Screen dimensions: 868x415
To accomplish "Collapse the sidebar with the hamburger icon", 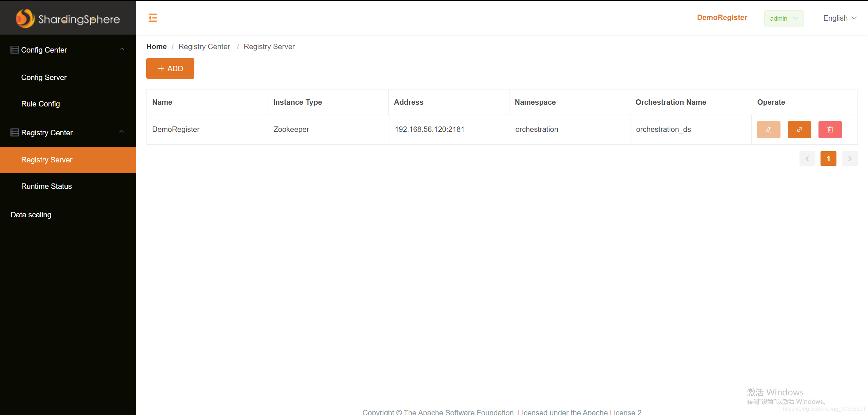I will pyautogui.click(x=153, y=18).
